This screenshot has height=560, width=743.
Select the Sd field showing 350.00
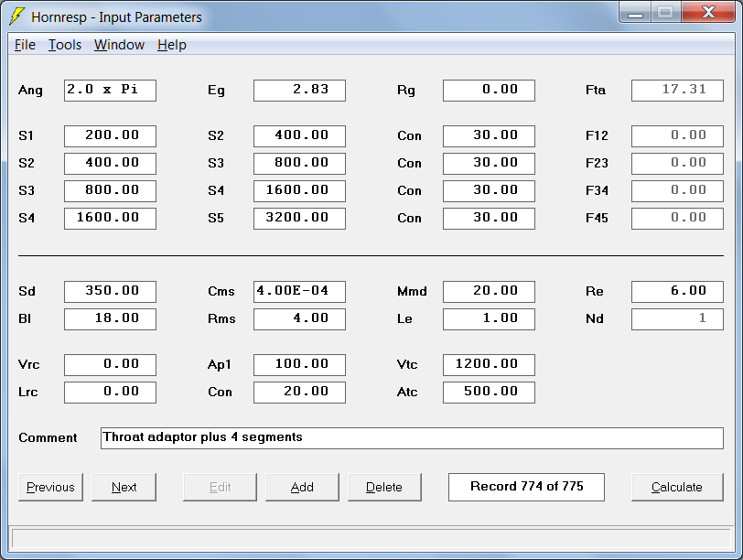point(110,292)
